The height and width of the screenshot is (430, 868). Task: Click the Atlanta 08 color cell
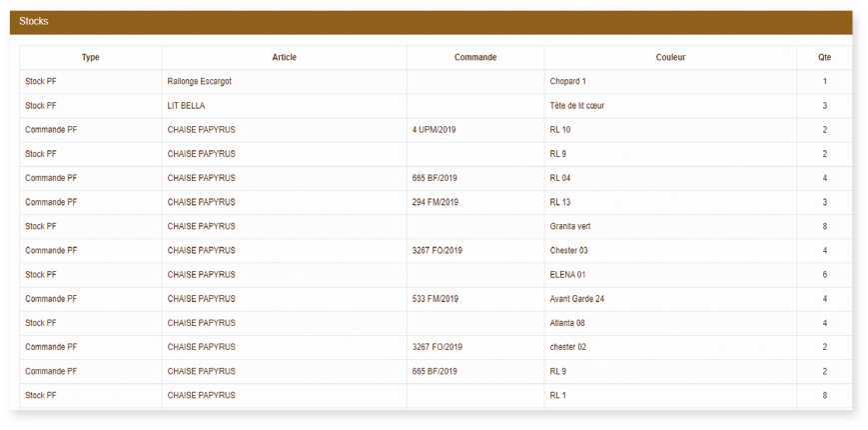(x=671, y=323)
